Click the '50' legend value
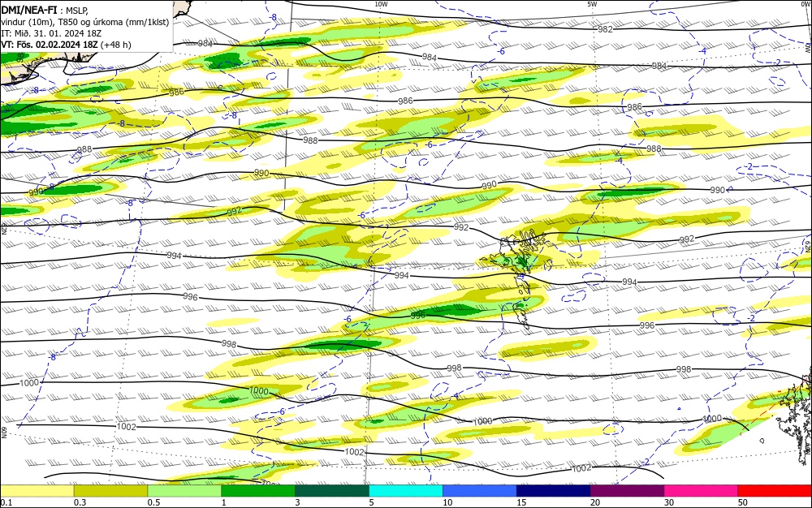Image resolution: width=812 pixels, height=508 pixels. [743, 502]
